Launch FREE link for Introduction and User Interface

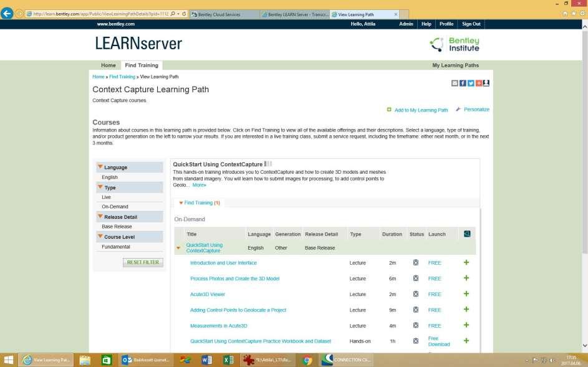(434, 263)
